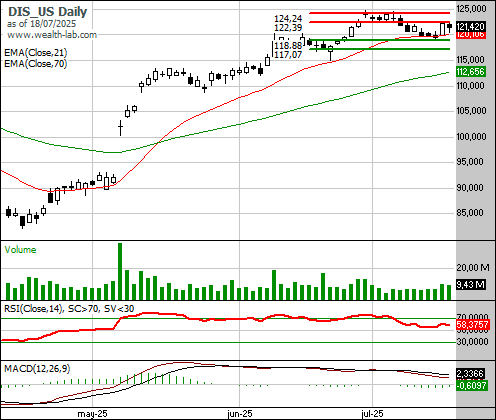Click the MACD histogram value -0,6097
Viewport: 496px width, 420px height.
[x=471, y=386]
